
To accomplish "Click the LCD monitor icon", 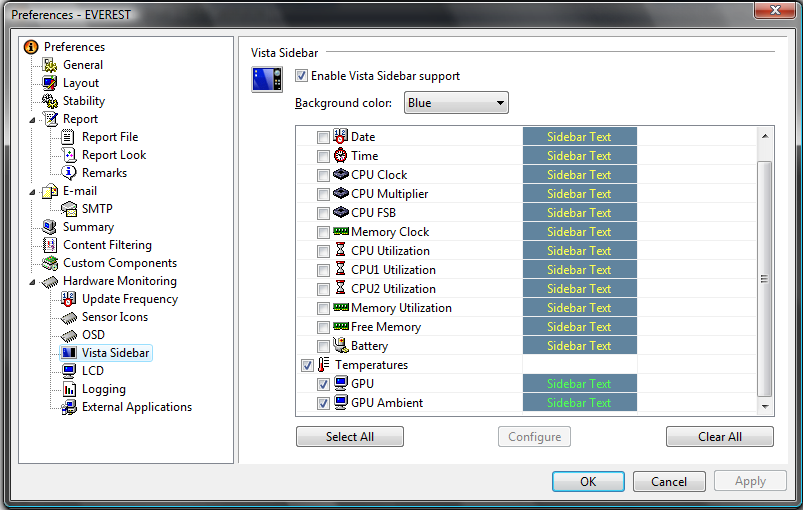I will coord(69,371).
